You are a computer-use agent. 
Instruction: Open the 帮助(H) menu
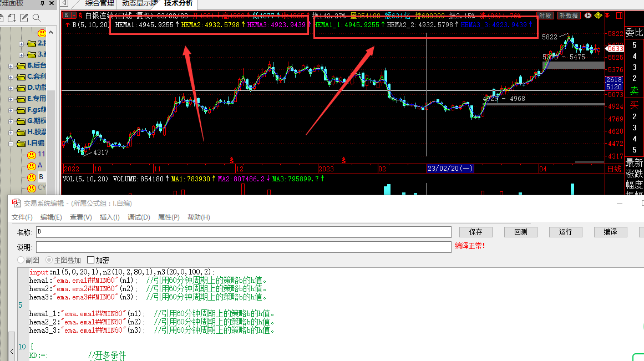[x=199, y=217]
